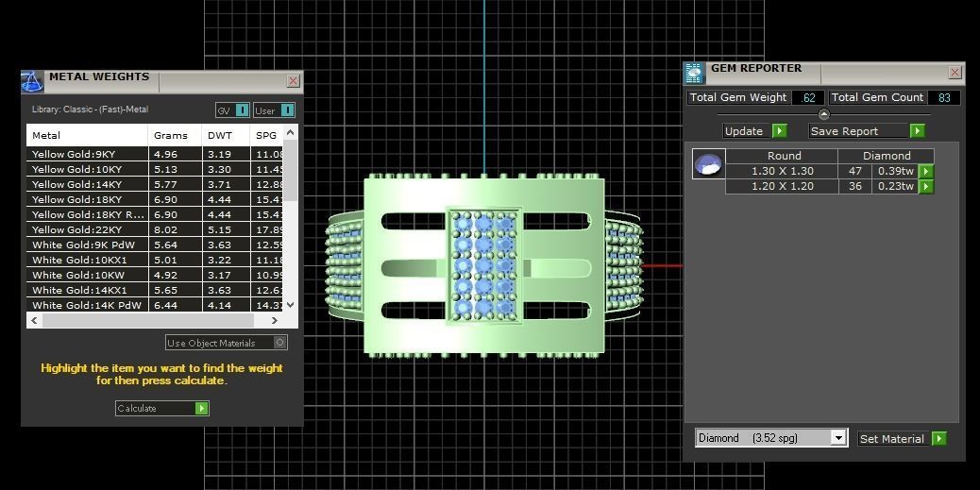The width and height of the screenshot is (980, 490).
Task: Click the metal list scroll right arrow
Action: tap(275, 320)
